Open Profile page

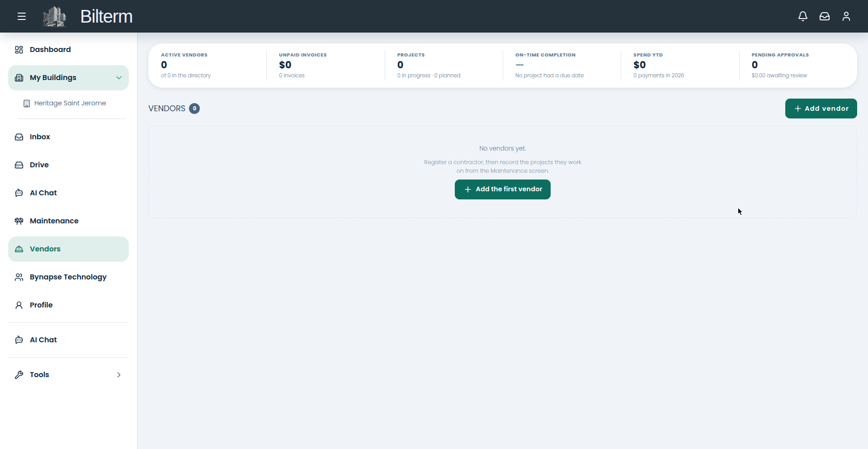(68, 305)
